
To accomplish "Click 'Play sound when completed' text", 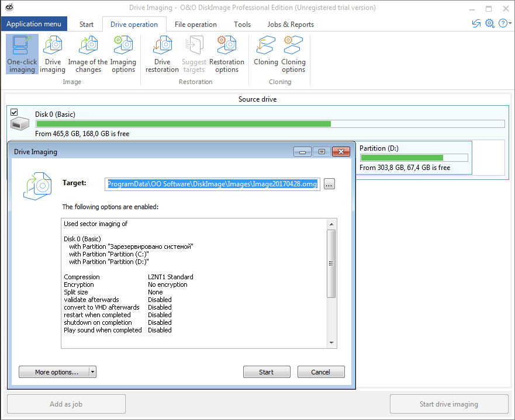I will [x=102, y=330].
